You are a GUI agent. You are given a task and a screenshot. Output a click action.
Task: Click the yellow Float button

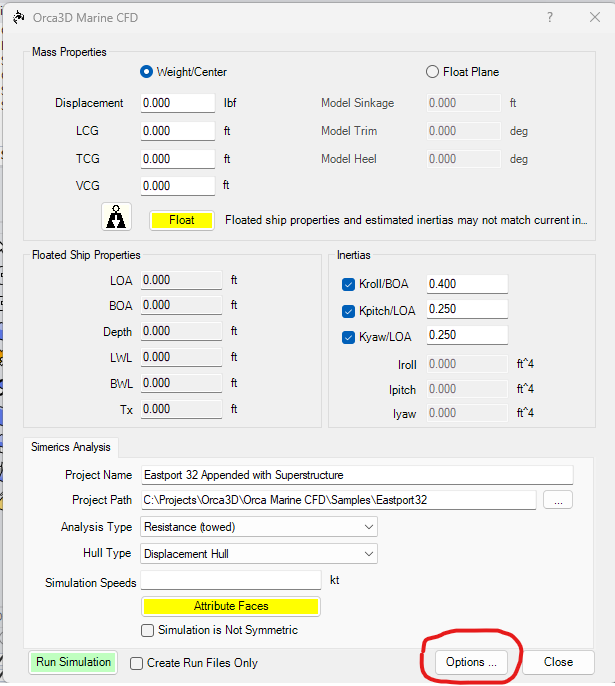[x=182, y=220]
